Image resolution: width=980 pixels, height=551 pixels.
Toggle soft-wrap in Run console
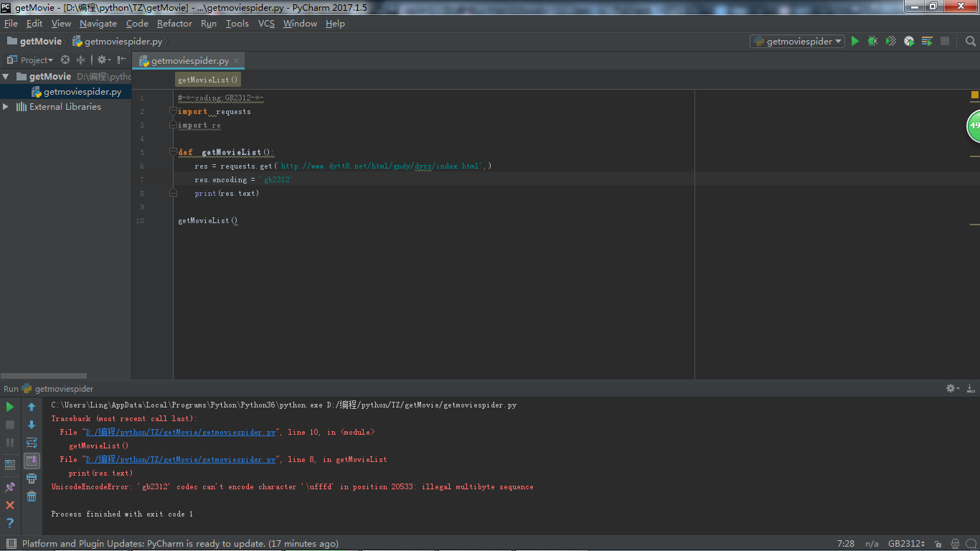coord(32,443)
